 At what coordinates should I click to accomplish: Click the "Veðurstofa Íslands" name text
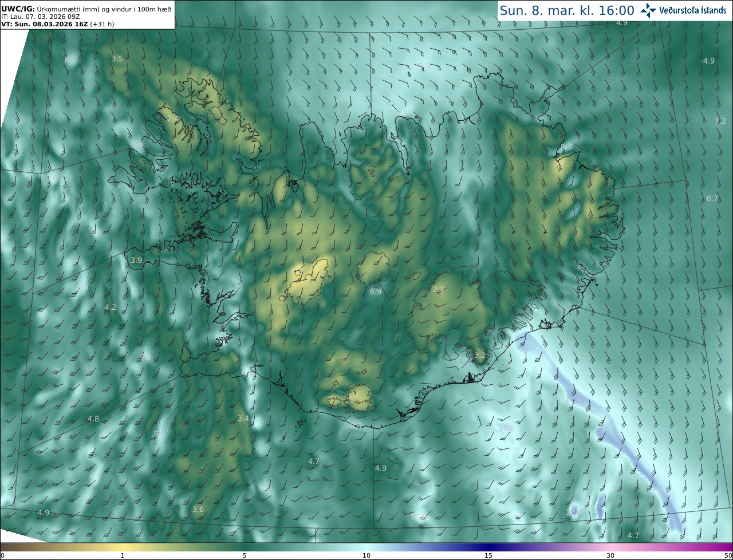pyautogui.click(x=693, y=10)
